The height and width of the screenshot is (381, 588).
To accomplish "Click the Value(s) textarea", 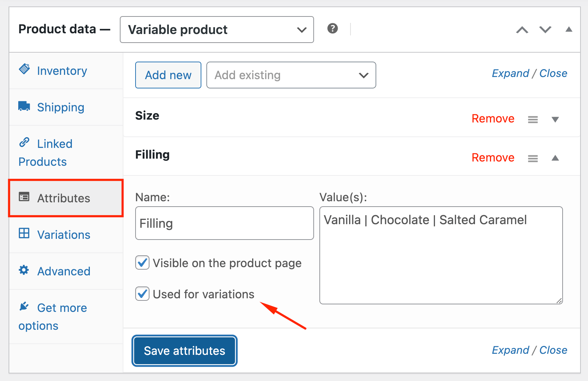I will (x=441, y=255).
